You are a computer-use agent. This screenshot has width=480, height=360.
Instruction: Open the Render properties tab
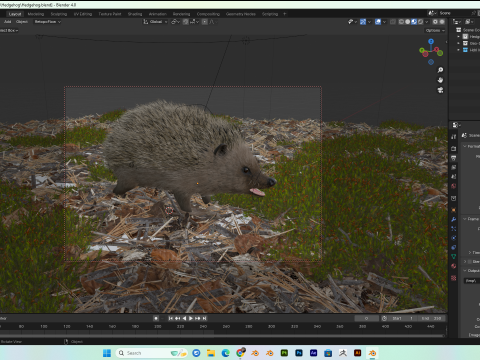(x=453, y=149)
